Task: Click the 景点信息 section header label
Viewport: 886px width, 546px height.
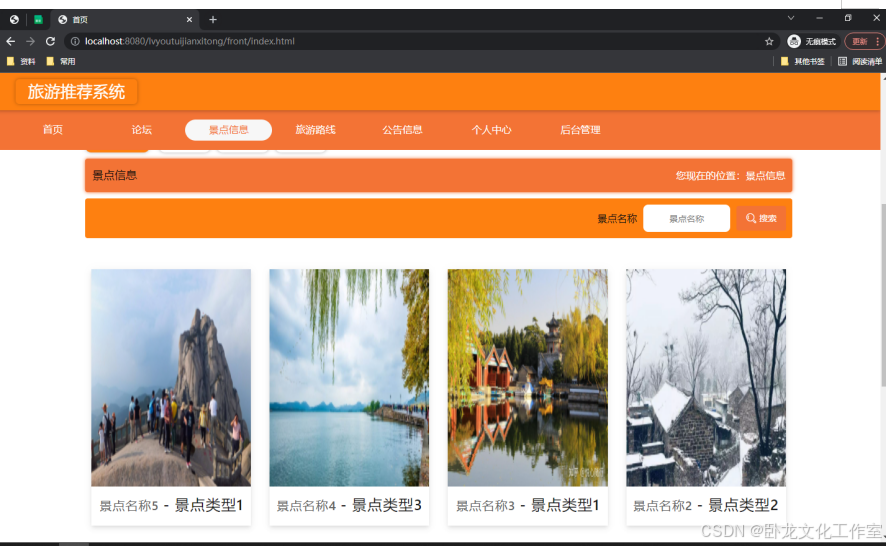Action: [115, 175]
